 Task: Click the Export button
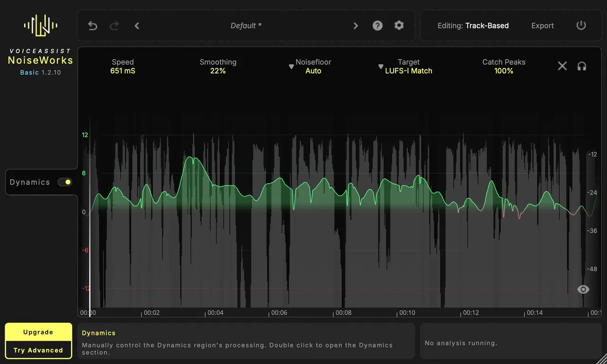coord(543,26)
